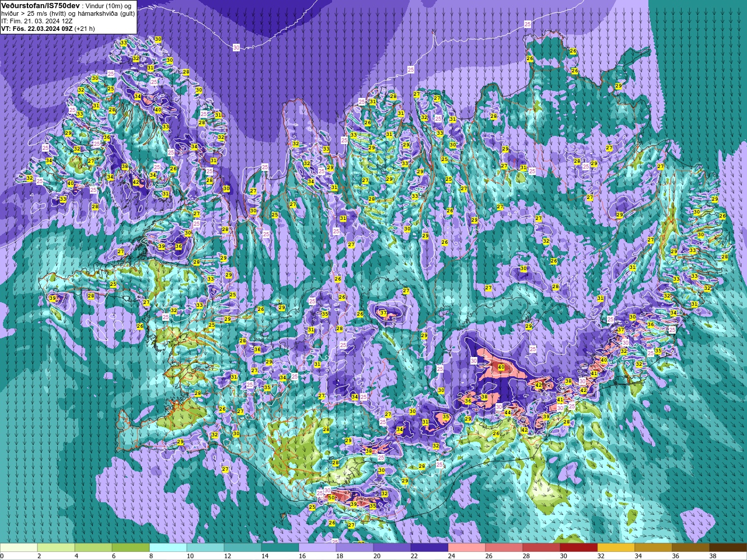The image size is (747, 560).
Task: Click the 36–38 m/s legend color box
Action: [691, 548]
